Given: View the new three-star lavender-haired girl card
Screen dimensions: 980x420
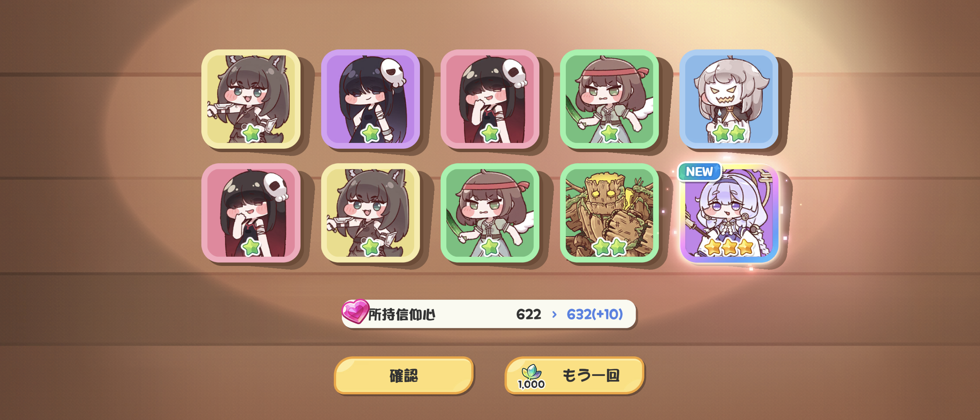Looking at the screenshot, I should [728, 213].
